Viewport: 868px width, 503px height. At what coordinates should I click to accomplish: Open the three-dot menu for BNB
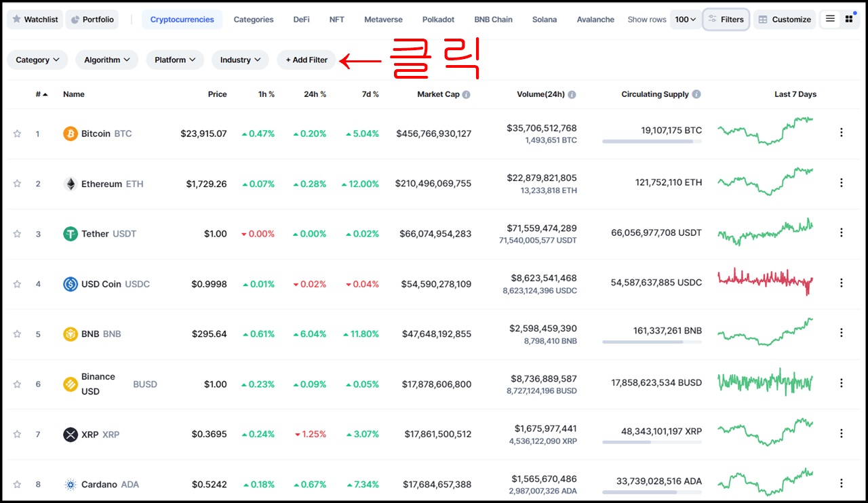click(842, 333)
